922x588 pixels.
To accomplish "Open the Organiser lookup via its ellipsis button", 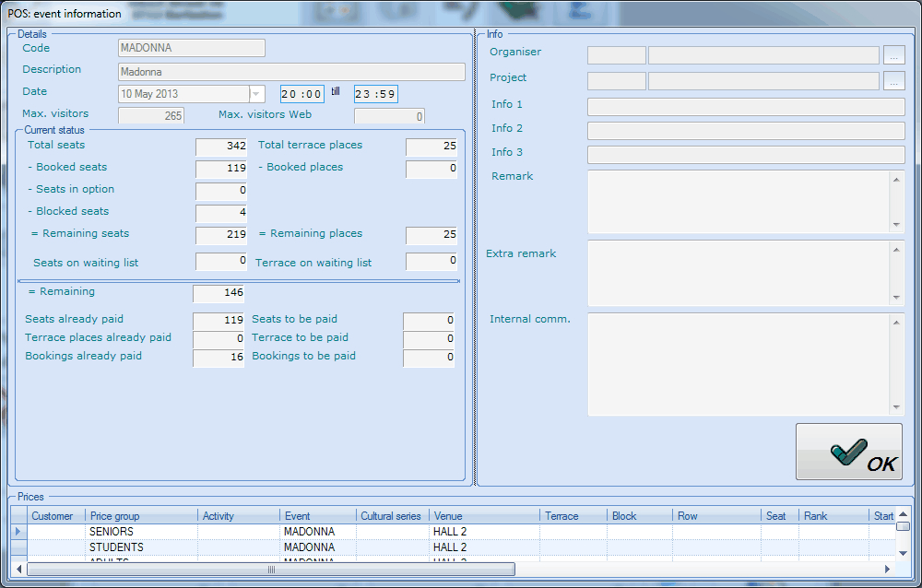I will point(892,54).
